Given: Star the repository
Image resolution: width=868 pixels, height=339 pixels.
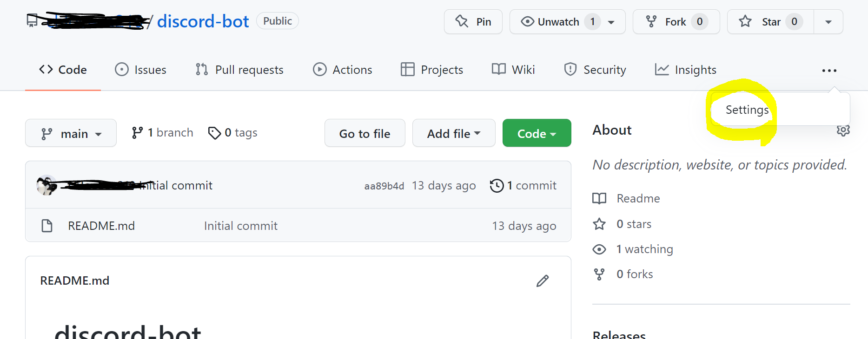Looking at the screenshot, I should point(770,22).
